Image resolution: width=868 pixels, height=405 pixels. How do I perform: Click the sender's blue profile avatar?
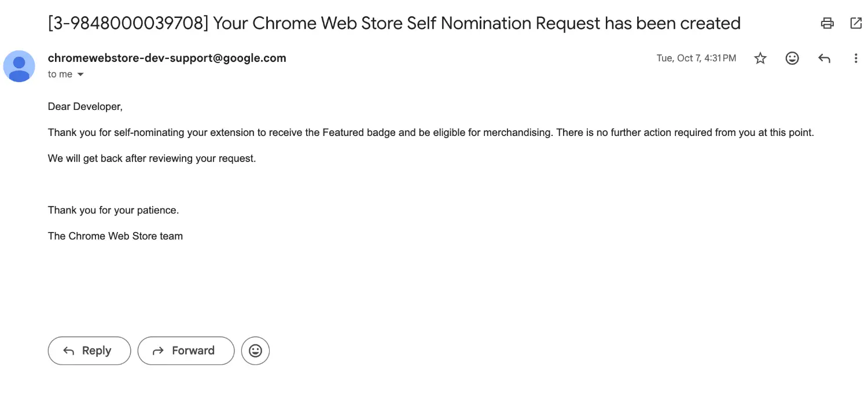(x=19, y=66)
